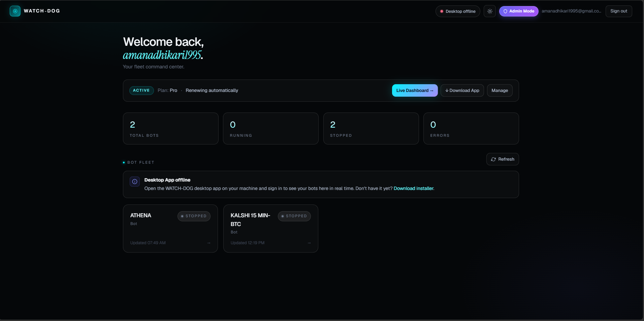Click the WATCH-DOG logo icon

[x=15, y=11]
